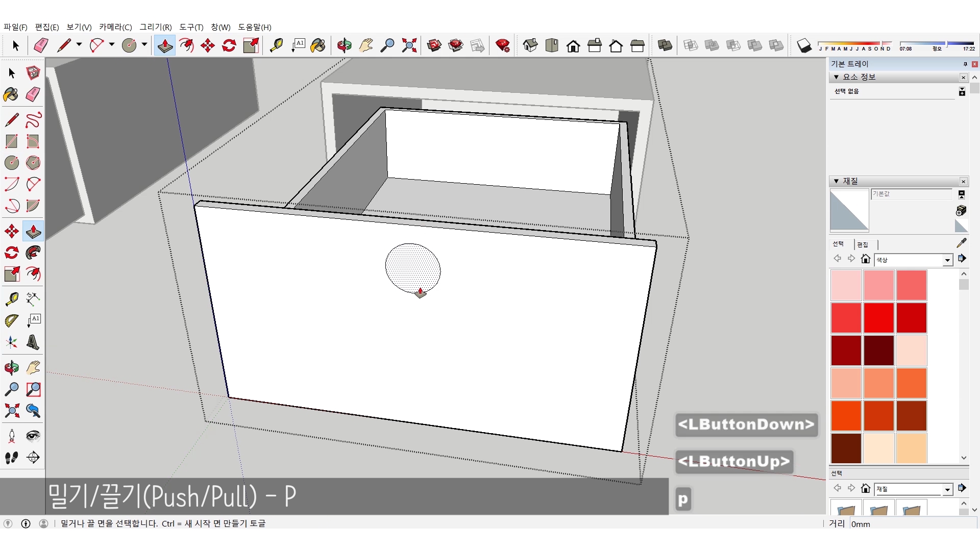Toggle the materials secondary selection pane
Screen dimensions: 980x551
(x=961, y=195)
